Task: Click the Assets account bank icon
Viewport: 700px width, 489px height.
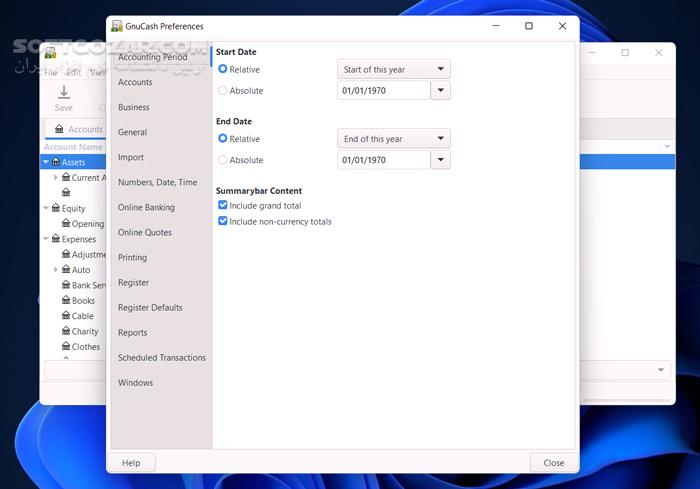Action: pos(56,162)
